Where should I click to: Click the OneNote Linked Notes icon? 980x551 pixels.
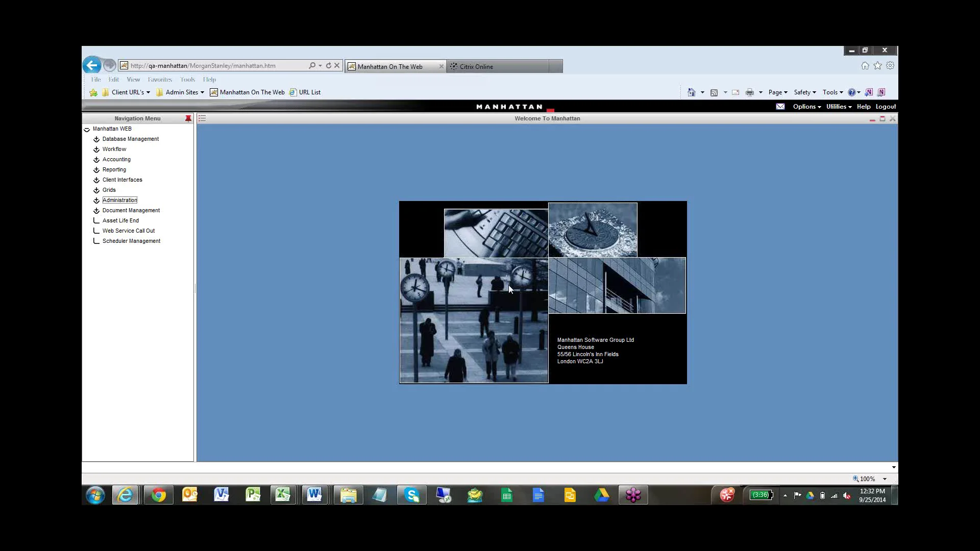point(881,92)
